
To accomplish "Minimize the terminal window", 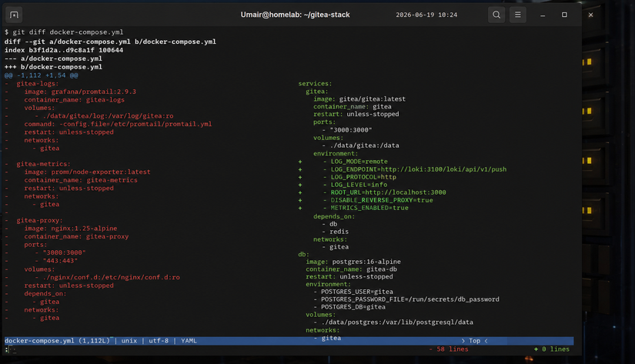I will pyautogui.click(x=543, y=15).
